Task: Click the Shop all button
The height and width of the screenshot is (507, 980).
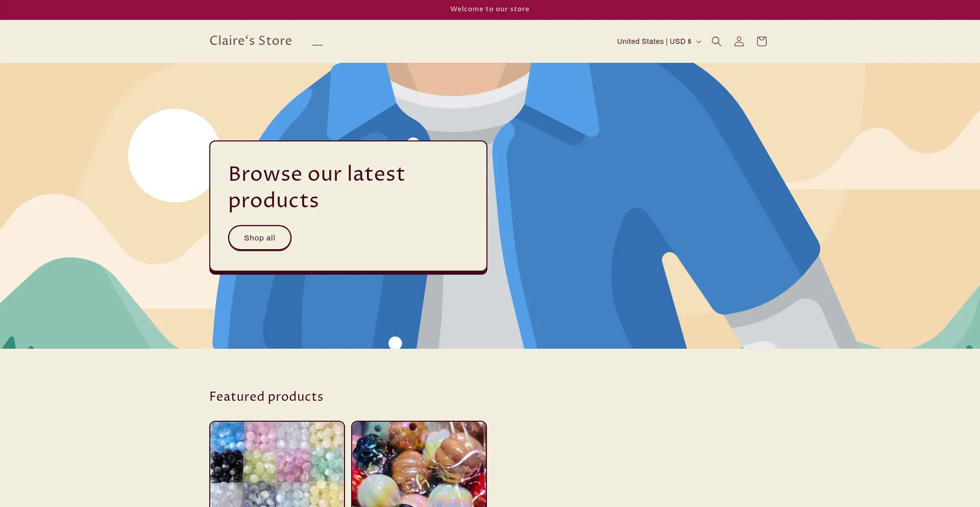Action: [259, 238]
